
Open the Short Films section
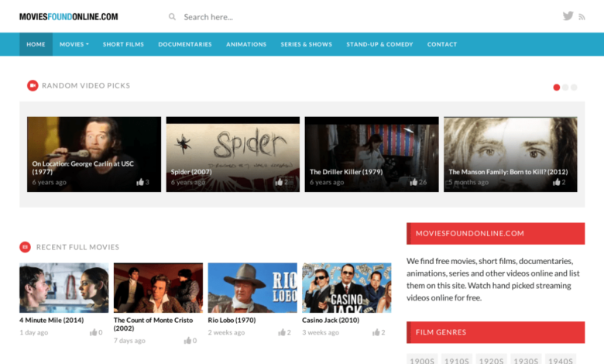pyautogui.click(x=123, y=44)
